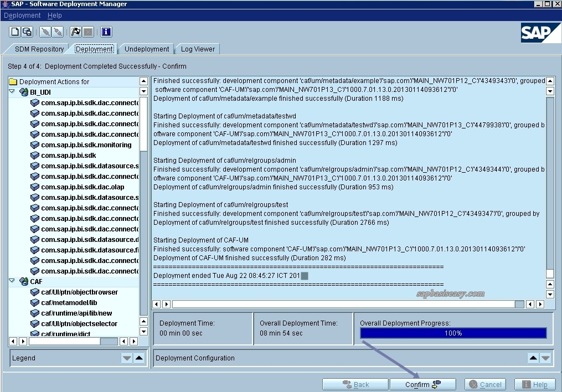The width and height of the screenshot is (562, 392).
Task: Click the blue info toolbar icon
Action: (106, 32)
